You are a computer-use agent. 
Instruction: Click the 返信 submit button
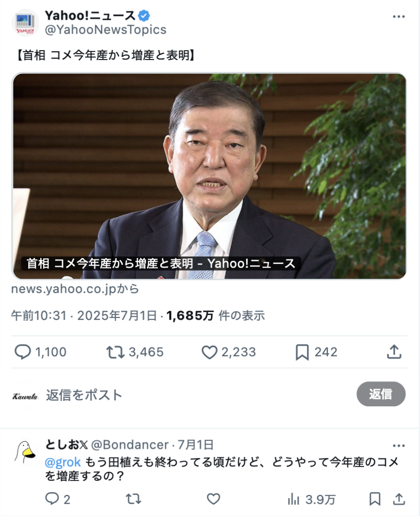coord(381,394)
